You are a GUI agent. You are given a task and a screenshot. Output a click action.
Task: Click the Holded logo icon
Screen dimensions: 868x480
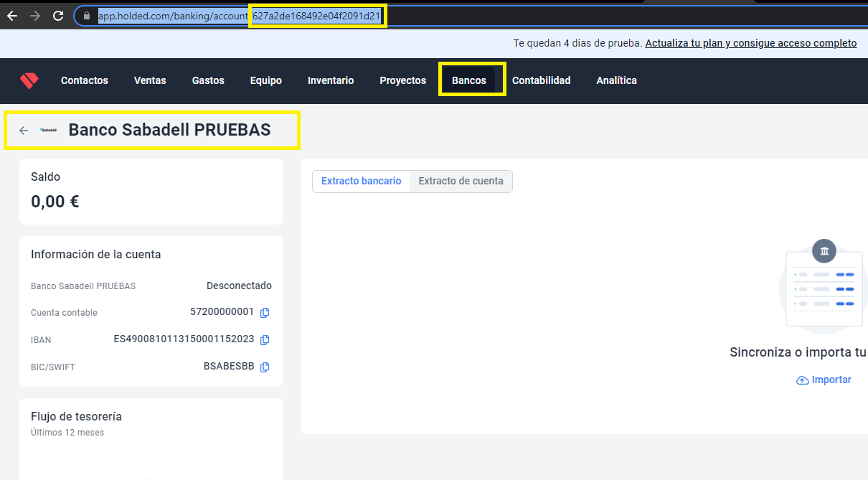coord(29,80)
